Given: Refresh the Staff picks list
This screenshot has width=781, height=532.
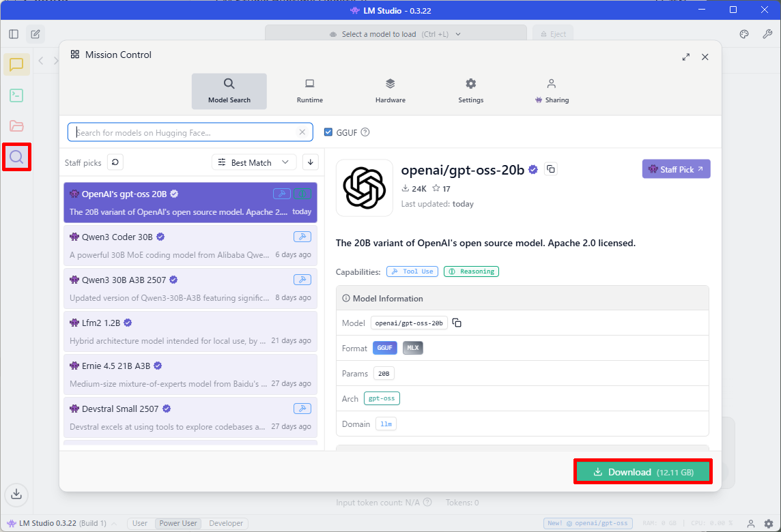Looking at the screenshot, I should (x=115, y=162).
